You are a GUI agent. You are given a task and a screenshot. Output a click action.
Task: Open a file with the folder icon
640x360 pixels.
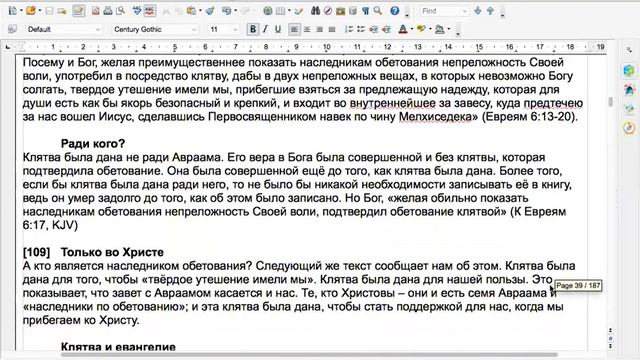[x=31, y=11]
